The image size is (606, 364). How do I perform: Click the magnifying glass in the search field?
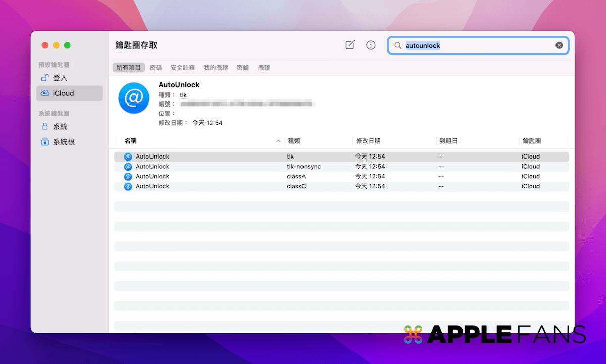point(397,45)
